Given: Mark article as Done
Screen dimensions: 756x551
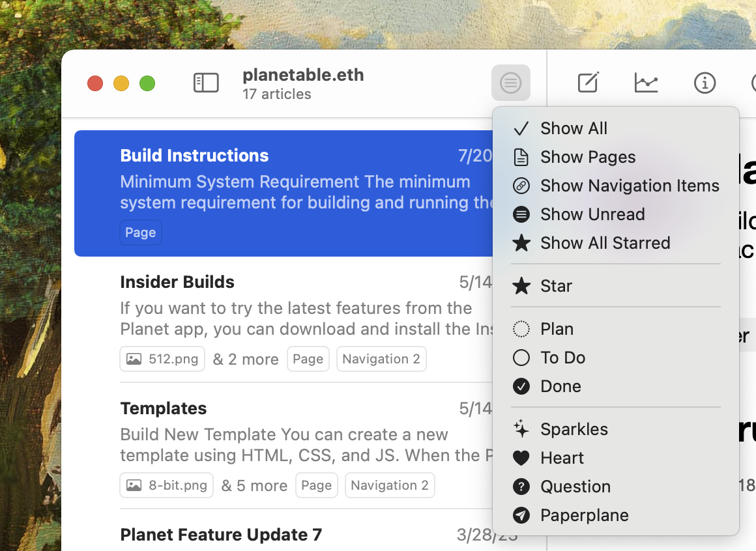Looking at the screenshot, I should tap(560, 386).
